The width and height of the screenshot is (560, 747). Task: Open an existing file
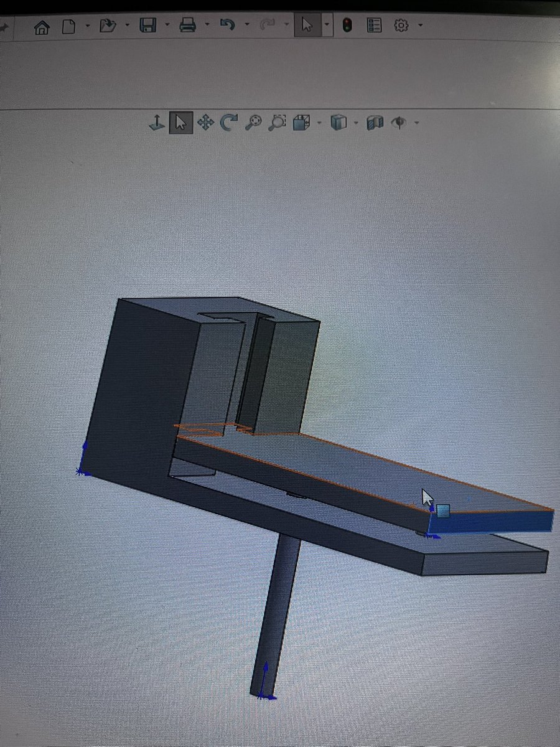(108, 26)
